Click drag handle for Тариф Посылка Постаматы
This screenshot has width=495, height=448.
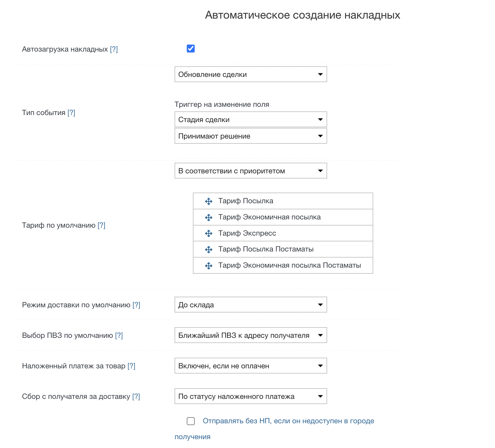(209, 250)
